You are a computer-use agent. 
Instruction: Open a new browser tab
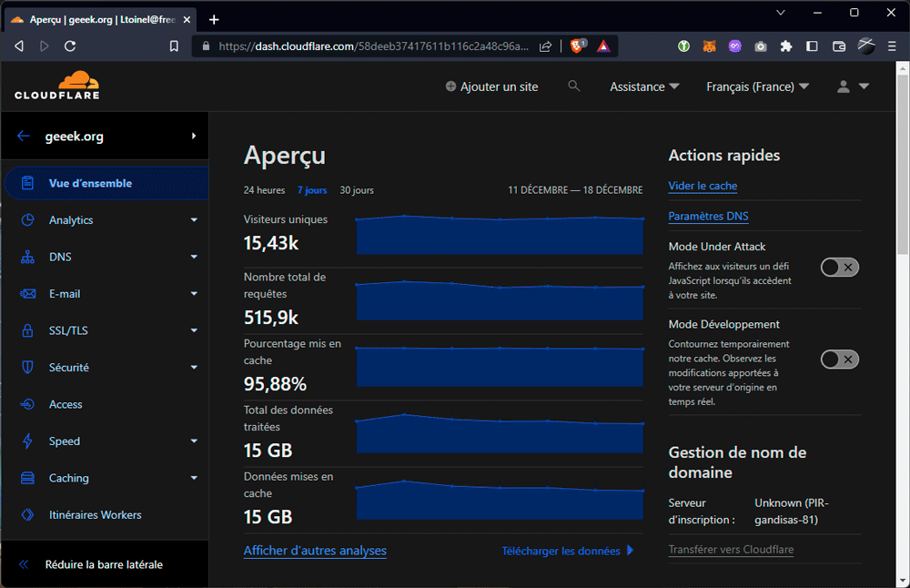214,20
